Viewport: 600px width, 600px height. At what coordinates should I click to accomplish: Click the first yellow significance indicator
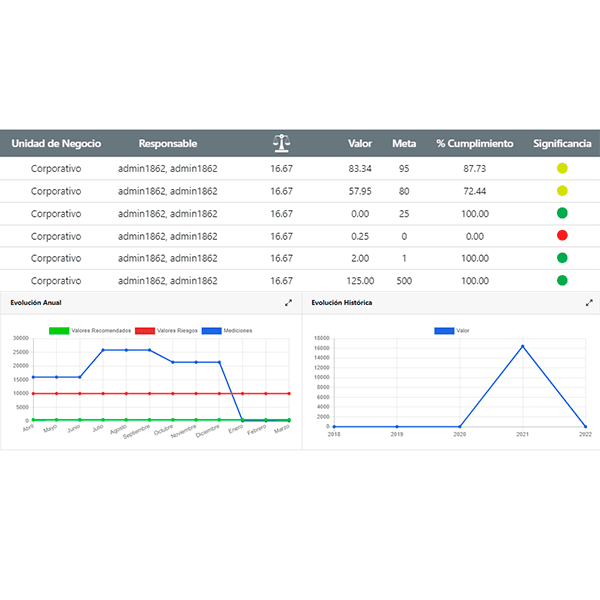[x=562, y=169]
